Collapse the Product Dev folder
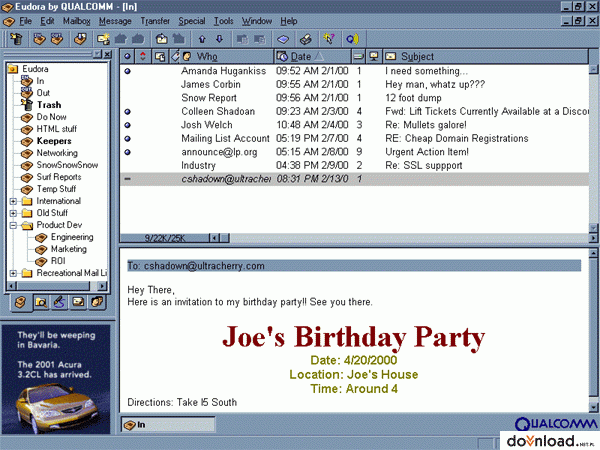The height and width of the screenshot is (450, 600). [x=13, y=225]
